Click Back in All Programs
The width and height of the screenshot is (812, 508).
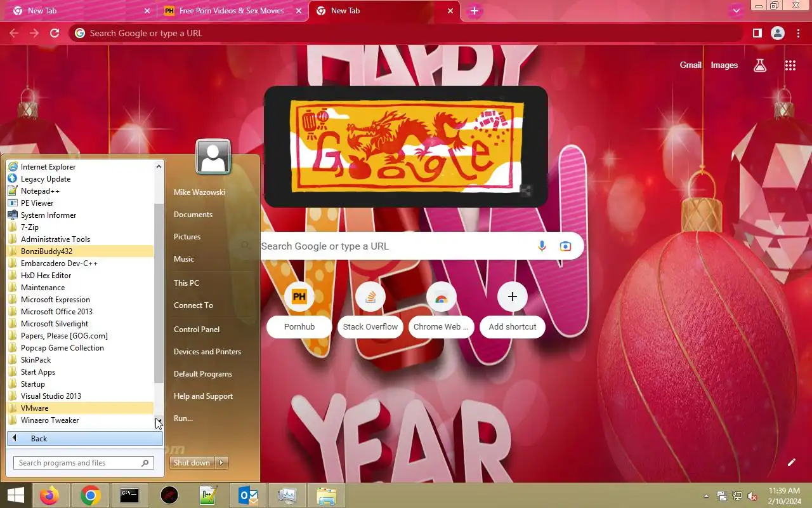[85, 439]
